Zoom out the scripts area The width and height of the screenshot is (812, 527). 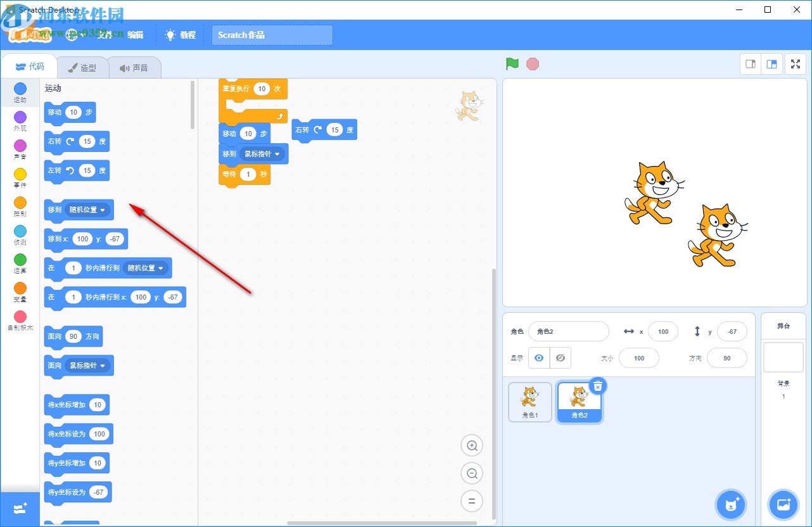[472, 473]
